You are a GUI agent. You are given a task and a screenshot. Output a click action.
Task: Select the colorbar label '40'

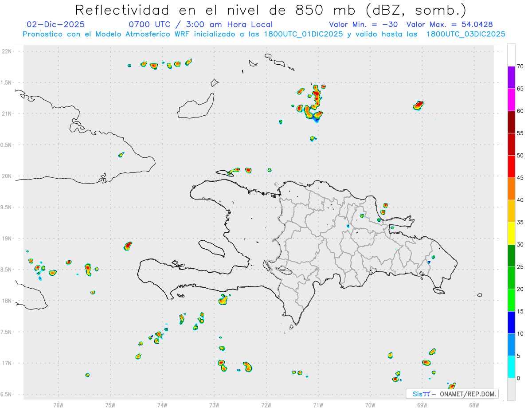point(520,200)
